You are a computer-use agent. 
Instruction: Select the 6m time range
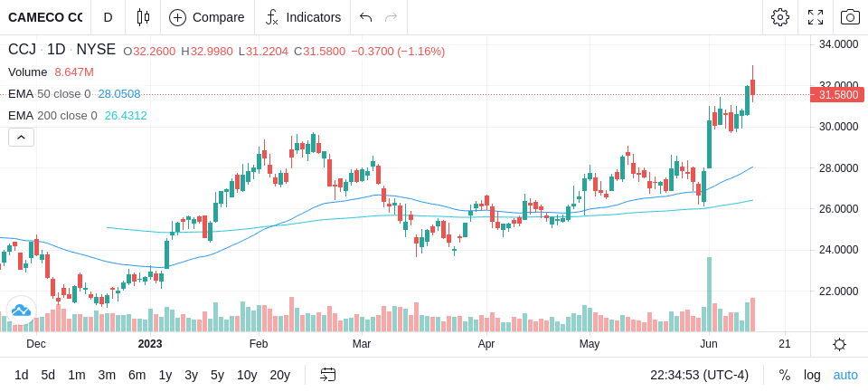(137, 375)
